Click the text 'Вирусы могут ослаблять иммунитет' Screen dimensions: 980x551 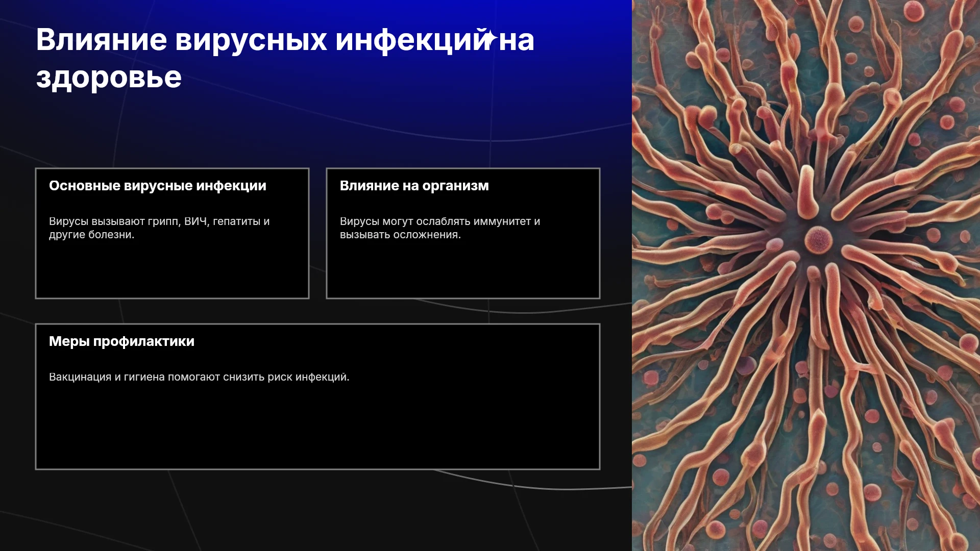[435, 221]
